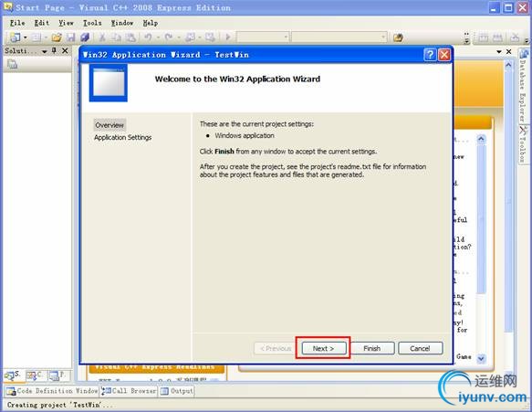Expand the Database Explorer side tab

(524, 86)
